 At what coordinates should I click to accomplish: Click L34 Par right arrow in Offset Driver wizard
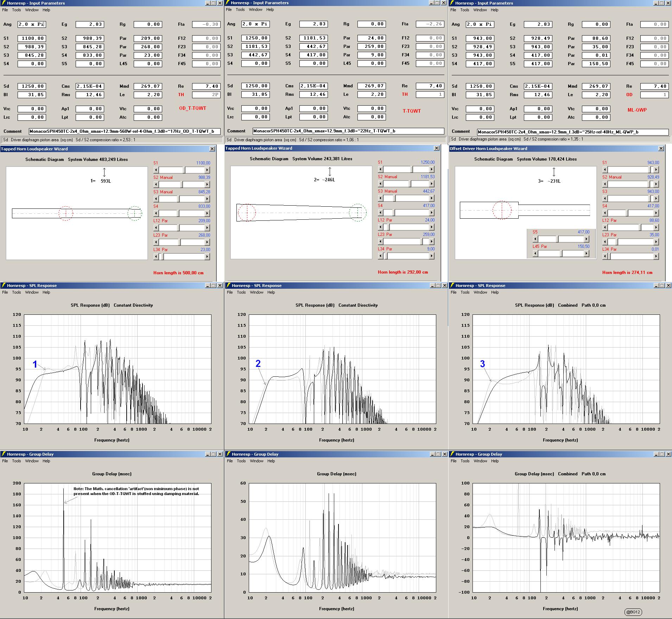point(656,256)
